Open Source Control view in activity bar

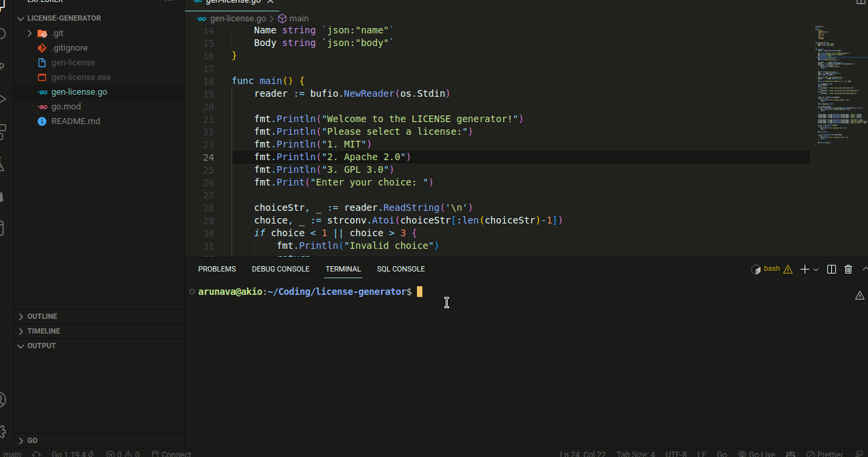(3, 66)
